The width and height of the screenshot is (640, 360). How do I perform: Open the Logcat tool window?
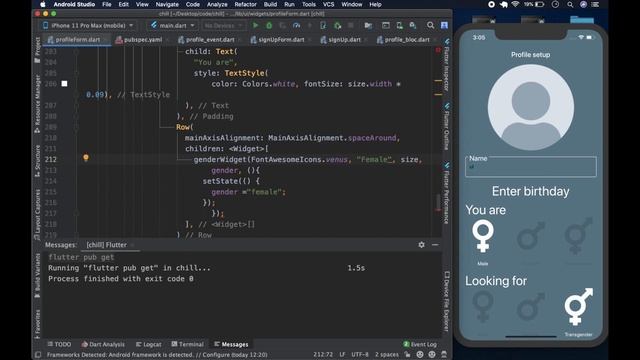pyautogui.click(x=149, y=344)
